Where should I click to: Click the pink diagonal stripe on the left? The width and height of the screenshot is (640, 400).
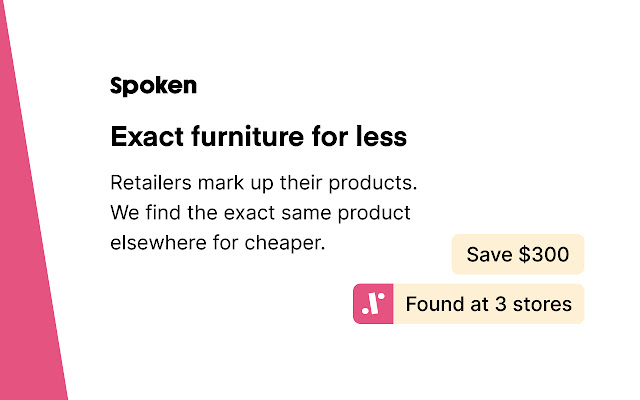[25, 250]
